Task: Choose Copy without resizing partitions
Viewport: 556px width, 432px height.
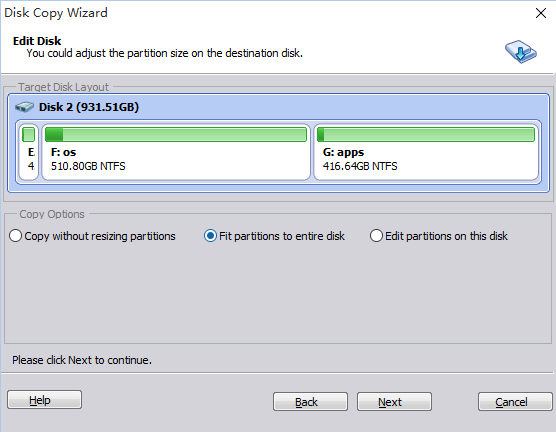Action: pyautogui.click(x=92, y=236)
